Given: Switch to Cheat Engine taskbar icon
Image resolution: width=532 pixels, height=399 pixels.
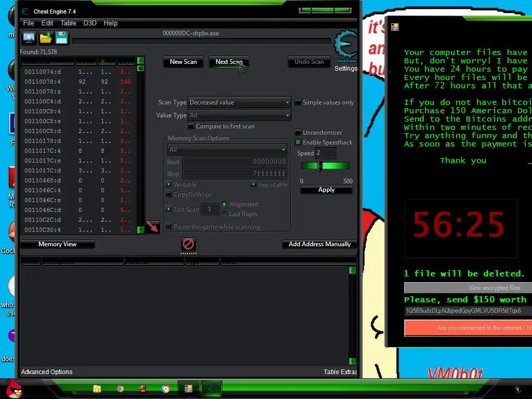Looking at the screenshot, I should (x=211, y=389).
